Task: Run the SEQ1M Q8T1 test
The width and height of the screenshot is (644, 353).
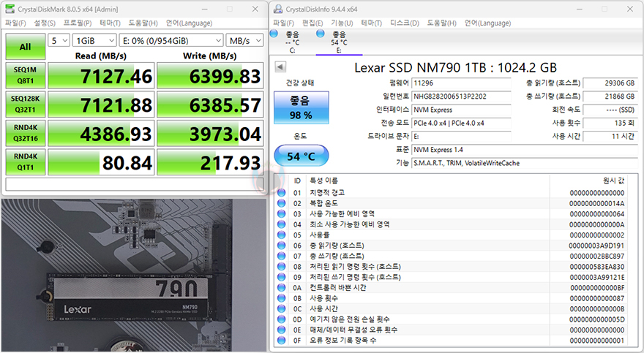Action: tap(26, 75)
